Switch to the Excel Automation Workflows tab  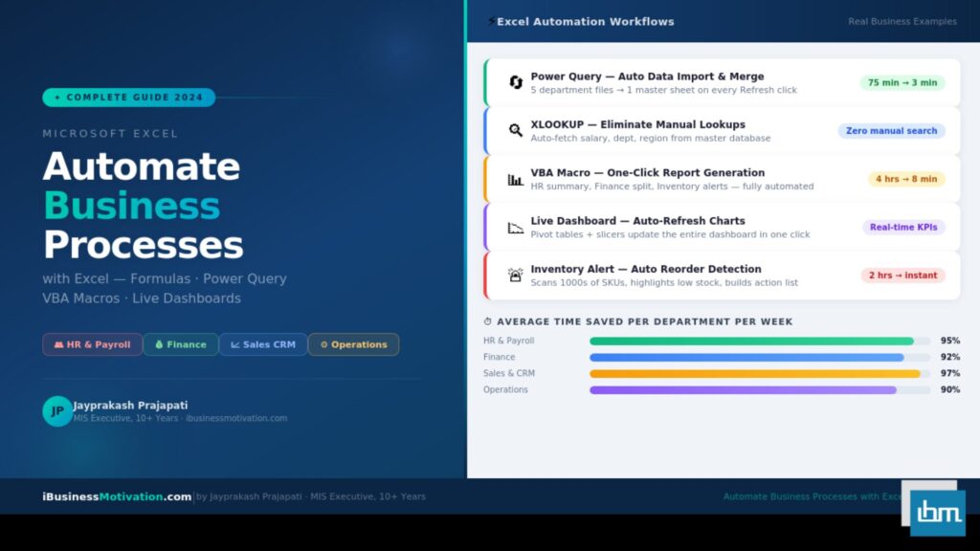(x=582, y=20)
